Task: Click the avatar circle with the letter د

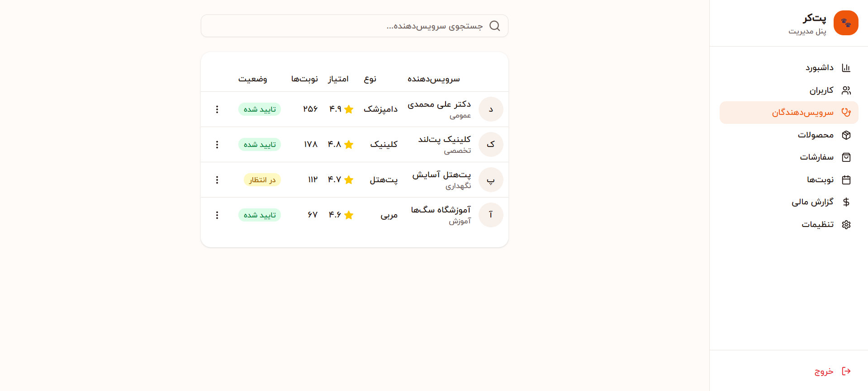Action: pos(491,109)
